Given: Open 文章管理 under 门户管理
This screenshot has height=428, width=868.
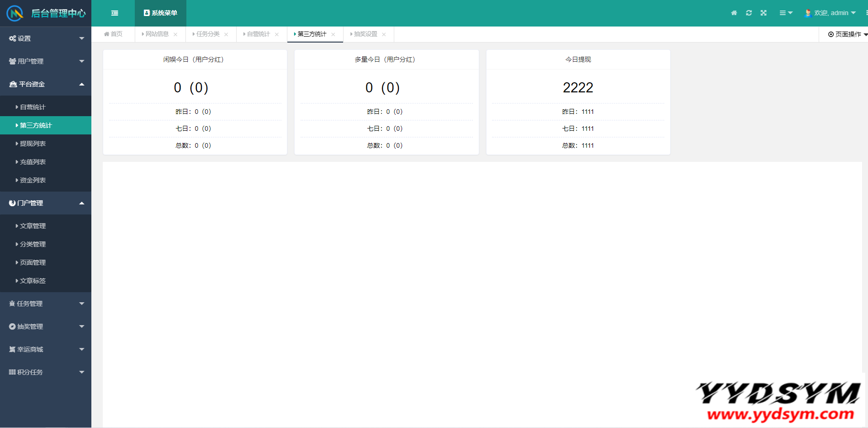Looking at the screenshot, I should click(x=33, y=226).
